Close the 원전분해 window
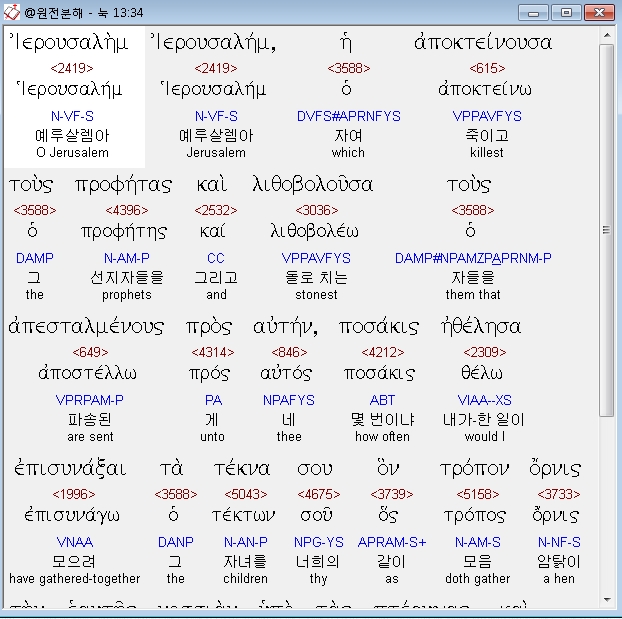 tap(599, 13)
